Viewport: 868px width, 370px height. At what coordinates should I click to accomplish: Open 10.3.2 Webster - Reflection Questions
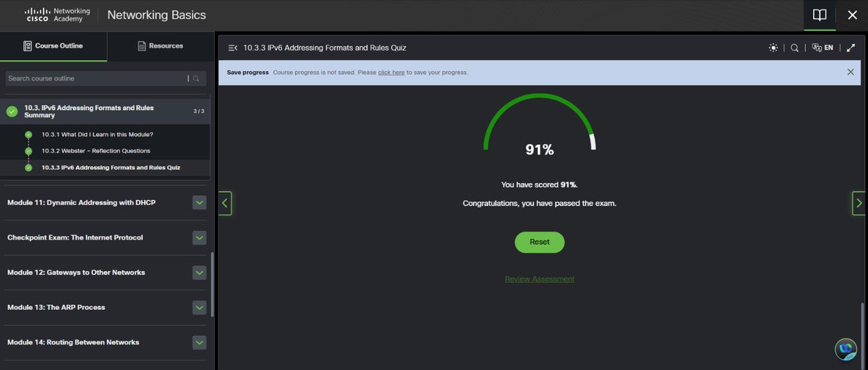(96, 151)
